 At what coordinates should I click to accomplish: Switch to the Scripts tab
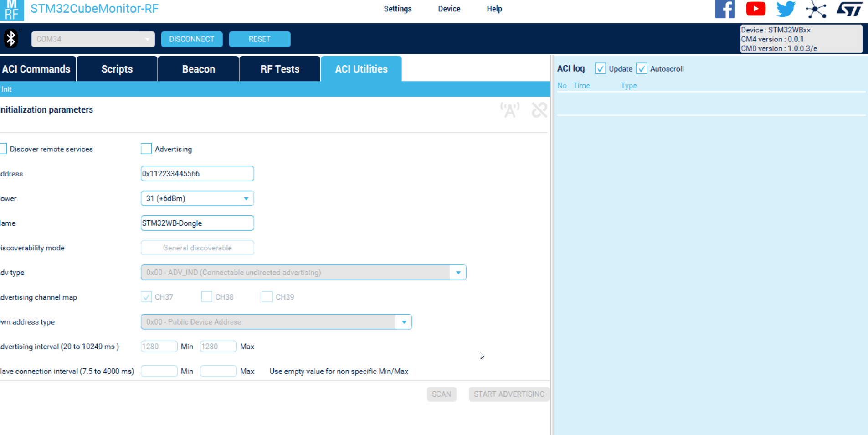117,69
